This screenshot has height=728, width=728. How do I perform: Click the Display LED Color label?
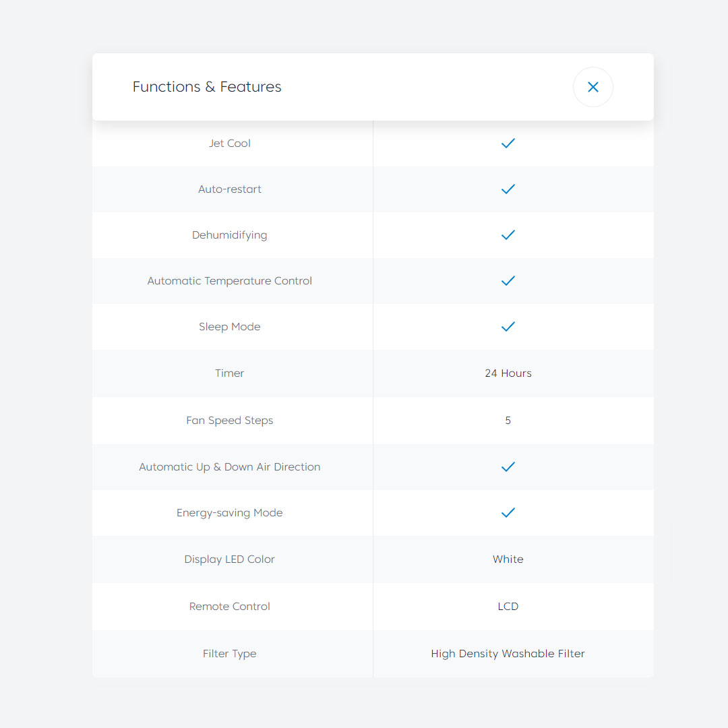(229, 559)
